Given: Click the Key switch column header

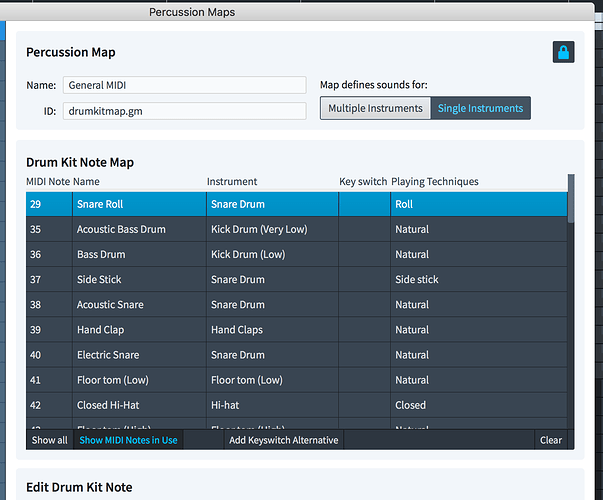Looking at the screenshot, I should (363, 182).
